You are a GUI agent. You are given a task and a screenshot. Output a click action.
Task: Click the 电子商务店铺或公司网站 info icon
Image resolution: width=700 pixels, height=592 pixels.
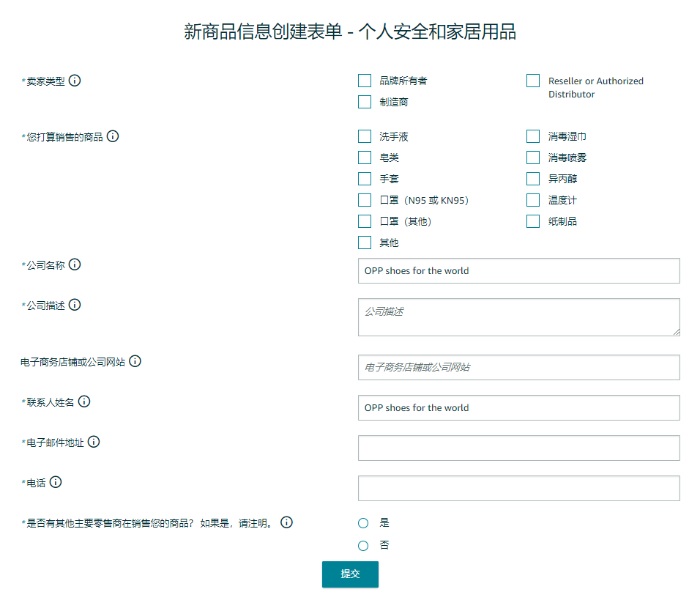point(135,361)
